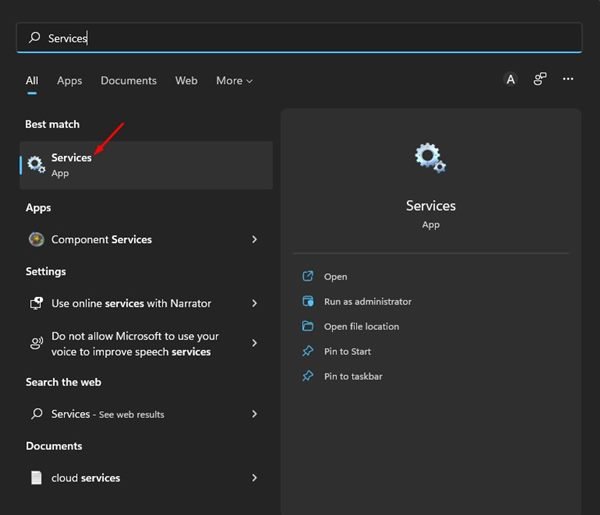Open the three-dot options menu
The image size is (600, 515).
[x=568, y=79]
